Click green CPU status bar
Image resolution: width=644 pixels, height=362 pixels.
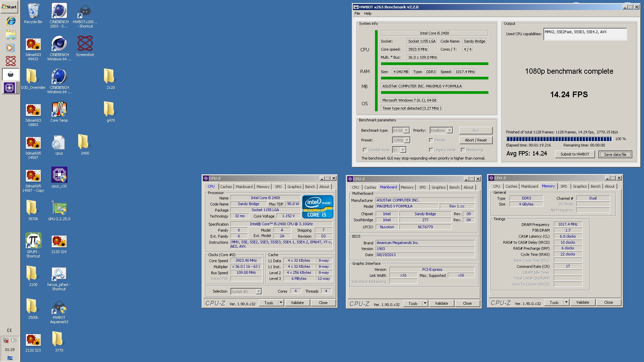434,64
